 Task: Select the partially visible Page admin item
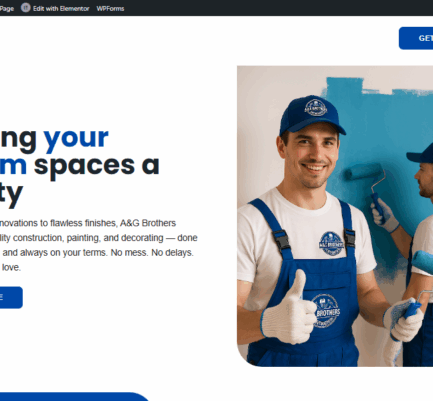(7, 8)
